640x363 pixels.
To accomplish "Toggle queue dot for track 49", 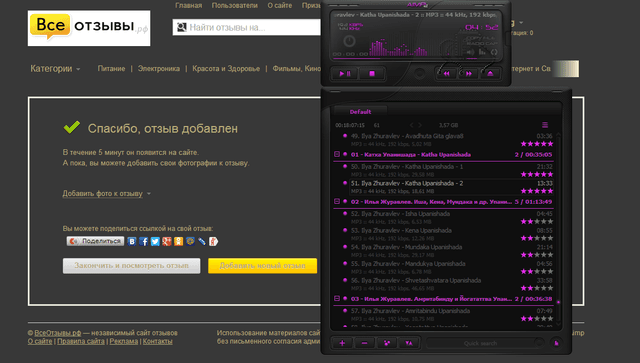I will 345,136.
